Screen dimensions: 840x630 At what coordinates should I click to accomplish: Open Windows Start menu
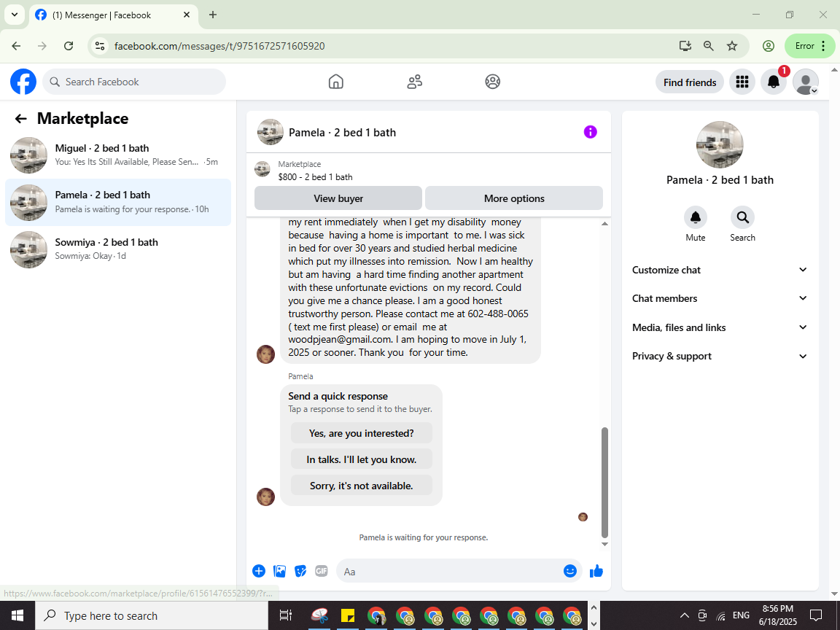point(17,615)
